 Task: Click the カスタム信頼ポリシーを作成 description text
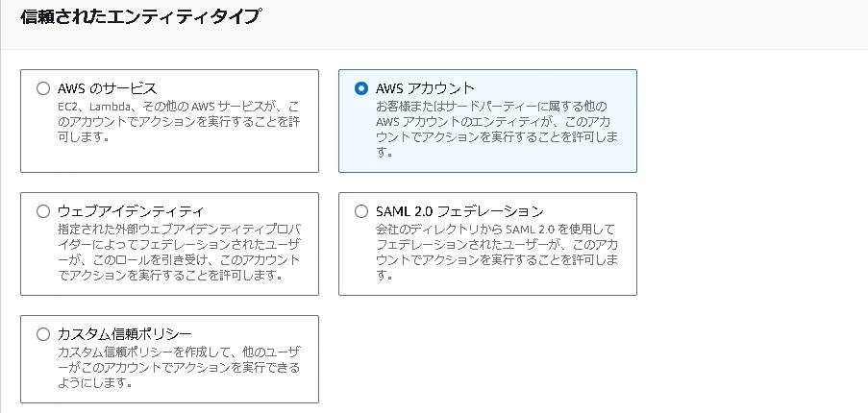[179, 367]
